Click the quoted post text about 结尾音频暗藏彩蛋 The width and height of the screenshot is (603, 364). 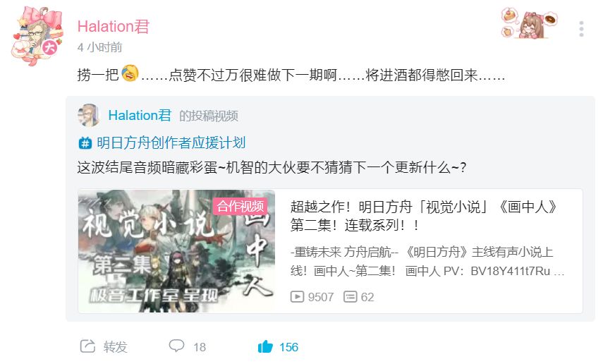pyautogui.click(x=272, y=167)
